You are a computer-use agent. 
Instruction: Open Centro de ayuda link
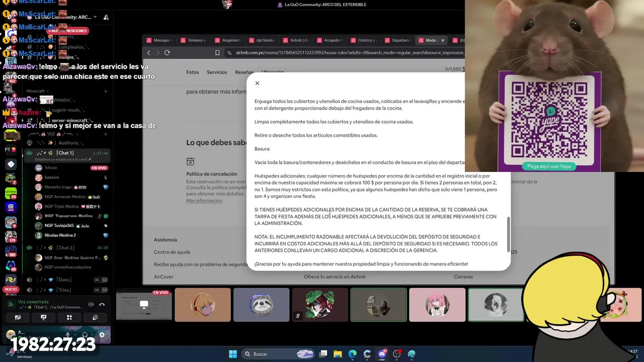click(x=172, y=252)
